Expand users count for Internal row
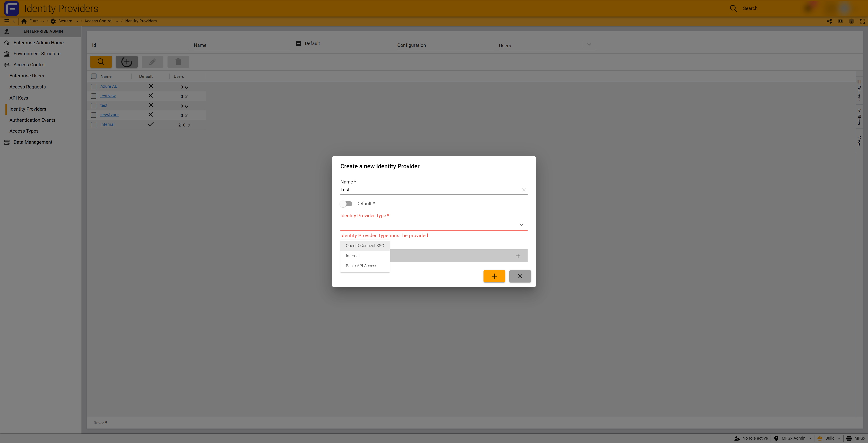868x443 pixels. (x=189, y=126)
